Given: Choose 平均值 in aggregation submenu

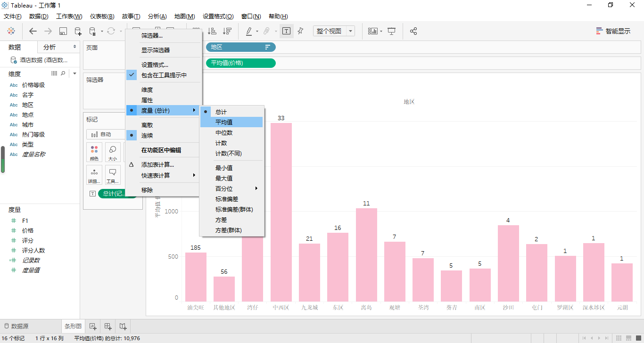Looking at the screenshot, I should click(x=231, y=122).
